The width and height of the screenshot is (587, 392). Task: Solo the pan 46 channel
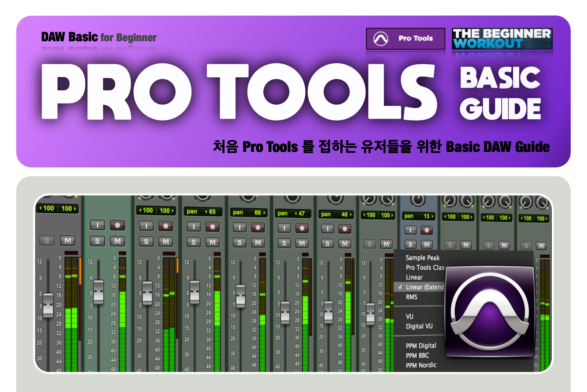[x=327, y=243]
